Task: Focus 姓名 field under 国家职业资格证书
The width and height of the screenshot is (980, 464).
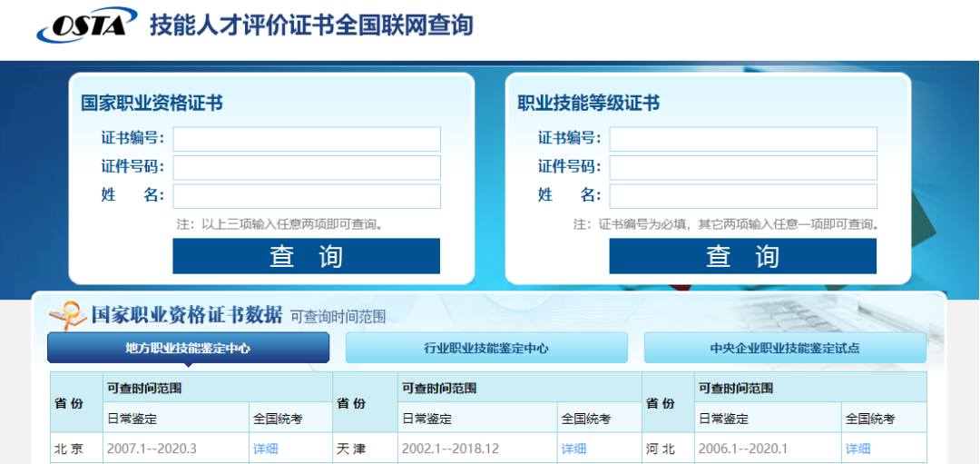Action: 307,197
